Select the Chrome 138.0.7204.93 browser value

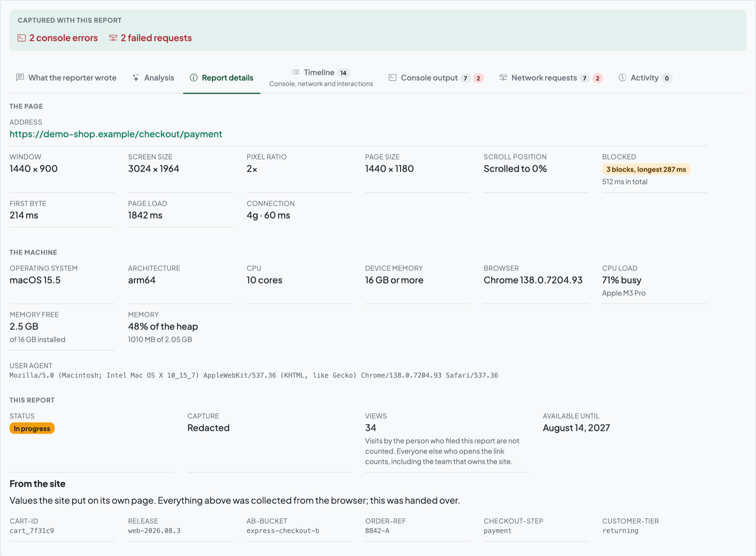pos(533,280)
